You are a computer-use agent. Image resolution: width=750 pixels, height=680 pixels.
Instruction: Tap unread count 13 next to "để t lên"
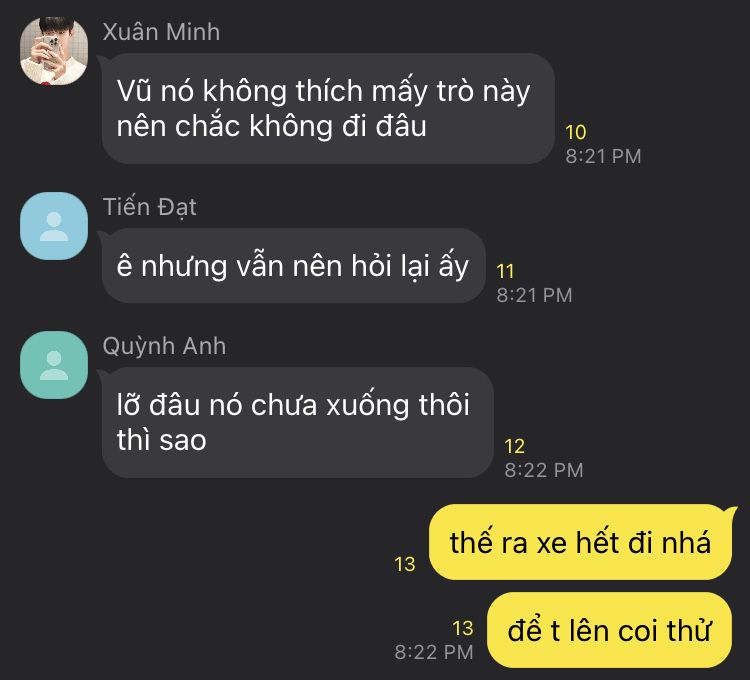[463, 629]
